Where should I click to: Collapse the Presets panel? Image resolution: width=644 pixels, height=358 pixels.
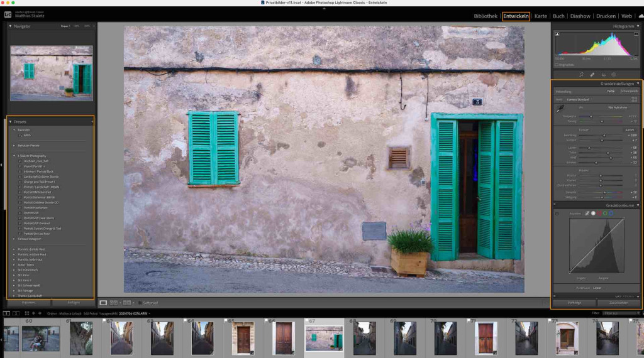coord(10,121)
